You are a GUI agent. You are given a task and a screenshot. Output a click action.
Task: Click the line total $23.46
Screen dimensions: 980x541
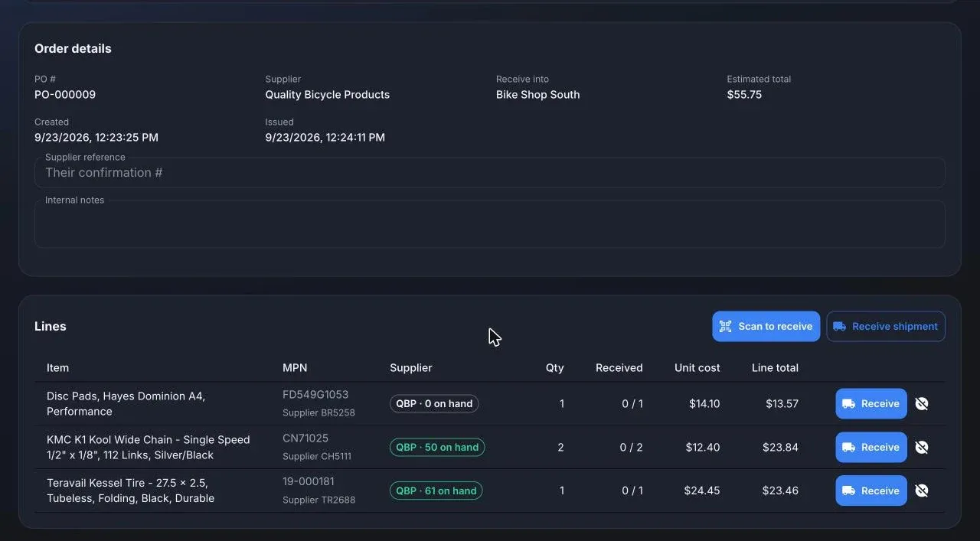tap(780, 490)
